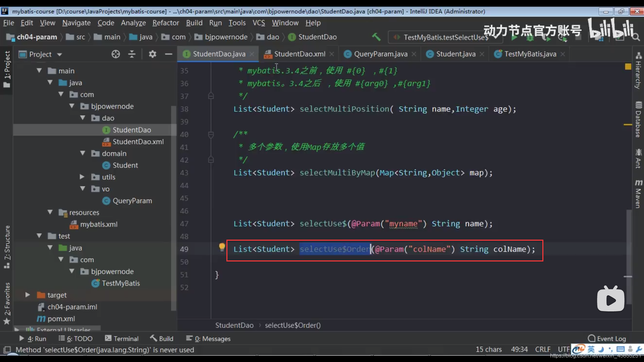Close the QueryParam.java tab
Screen dimensions: 644x362
click(x=414, y=54)
